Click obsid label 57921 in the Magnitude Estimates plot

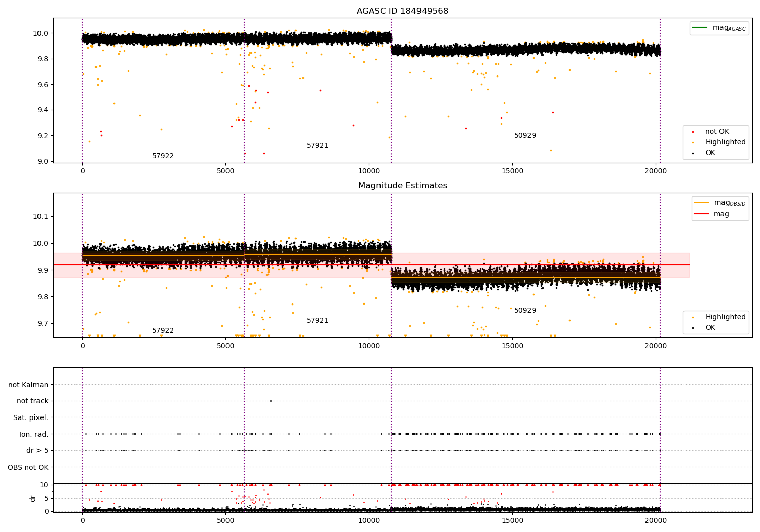317,321
